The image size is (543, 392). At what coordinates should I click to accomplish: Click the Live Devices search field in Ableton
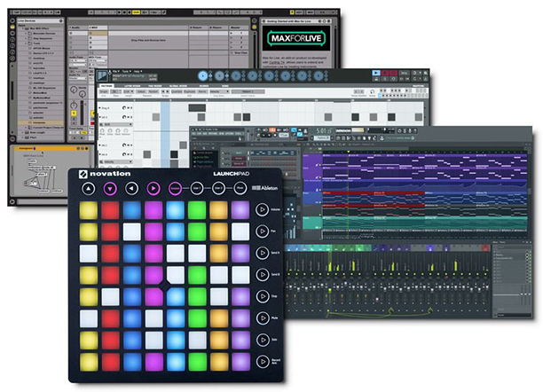coord(41,20)
